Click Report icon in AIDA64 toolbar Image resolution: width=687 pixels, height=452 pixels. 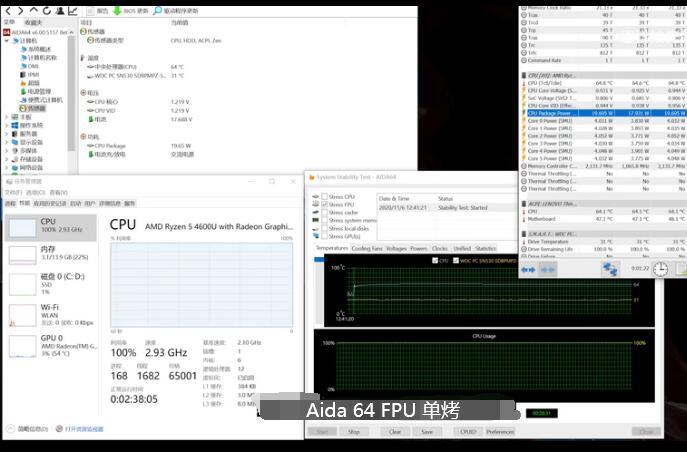pyautogui.click(x=90, y=11)
